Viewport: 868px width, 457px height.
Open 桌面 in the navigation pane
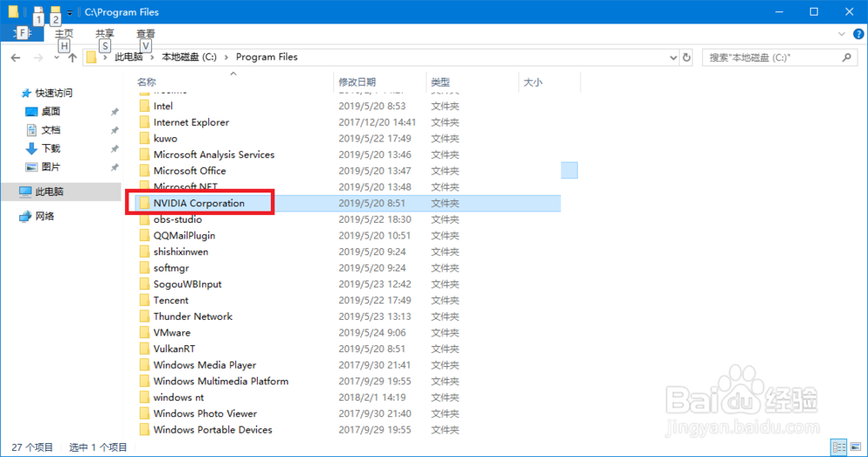50,112
